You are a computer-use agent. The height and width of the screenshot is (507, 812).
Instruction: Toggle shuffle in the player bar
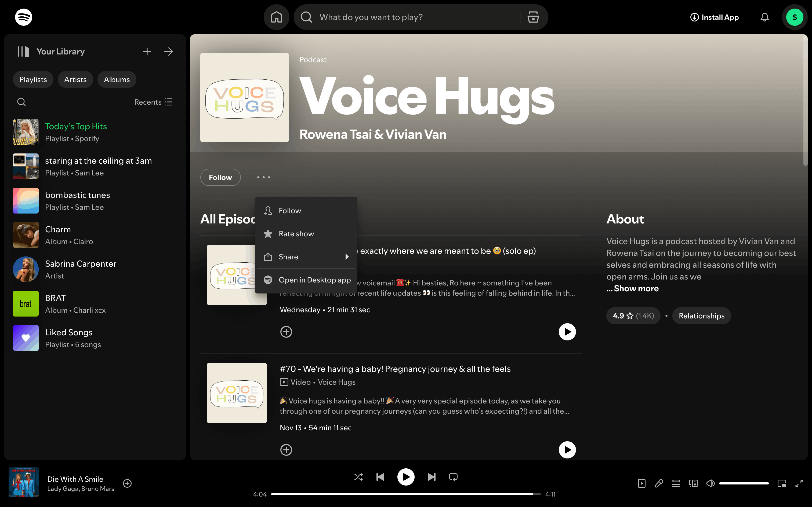(358, 477)
